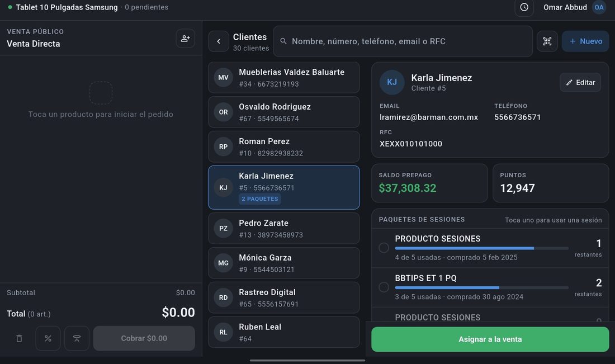Click the table icon next to percent
The width and height of the screenshot is (615, 364).
tap(77, 338)
